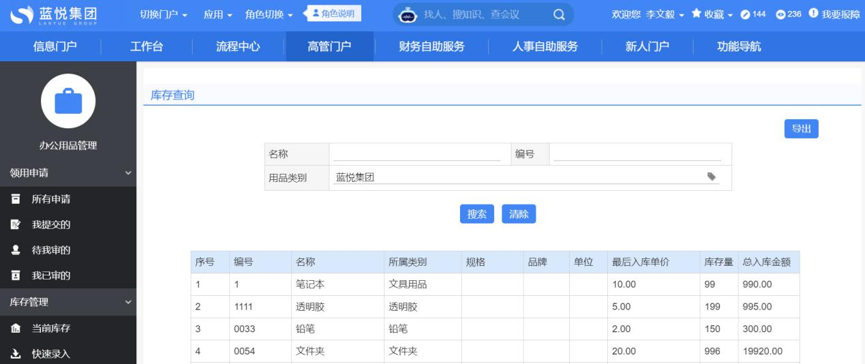Open the 人事自助服务 tab
Viewport: 865px width, 364px height.
[x=545, y=46]
